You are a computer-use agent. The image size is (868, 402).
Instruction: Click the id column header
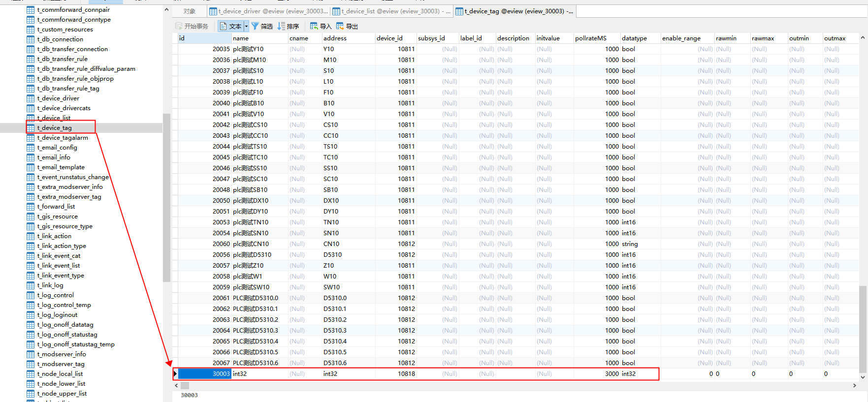click(x=204, y=38)
